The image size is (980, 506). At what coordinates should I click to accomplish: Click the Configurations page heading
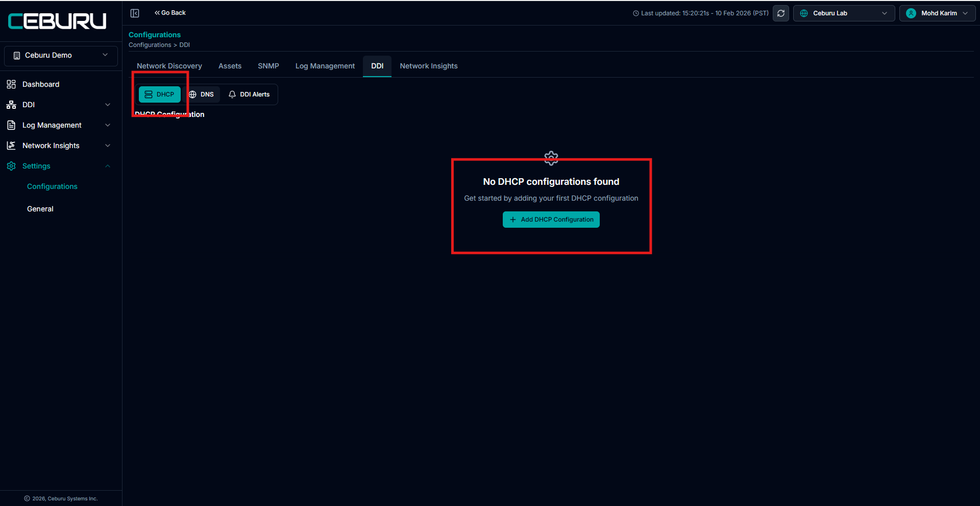click(x=155, y=35)
